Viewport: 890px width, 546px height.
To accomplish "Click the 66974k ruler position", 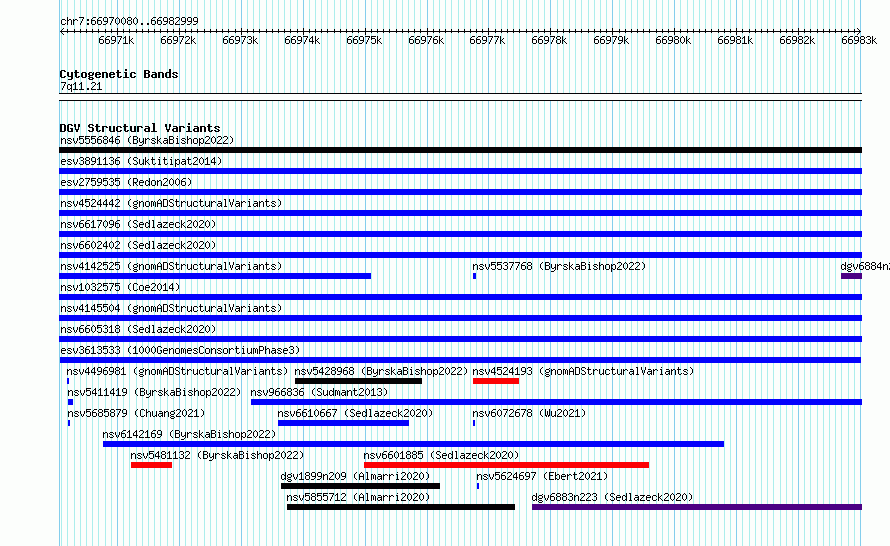I will pos(302,40).
